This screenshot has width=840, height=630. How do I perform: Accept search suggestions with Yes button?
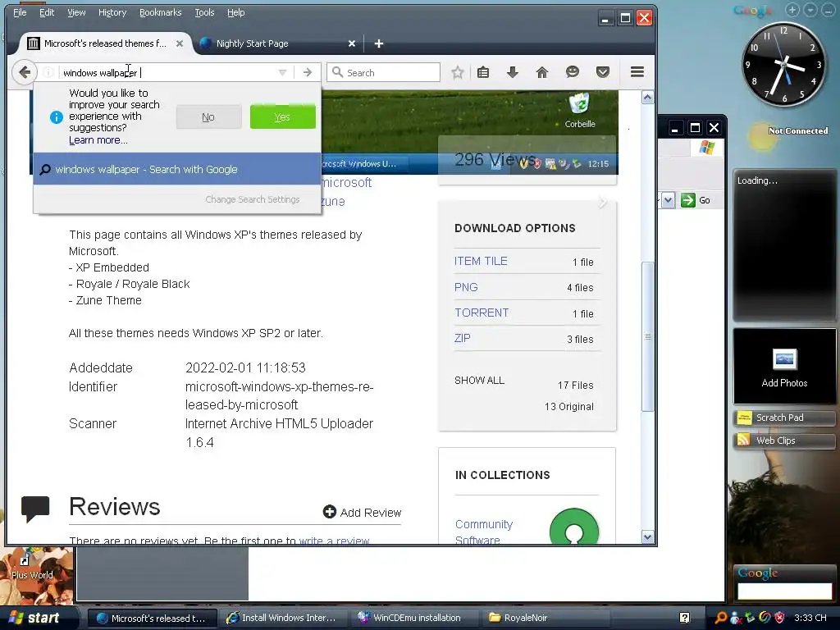(282, 116)
